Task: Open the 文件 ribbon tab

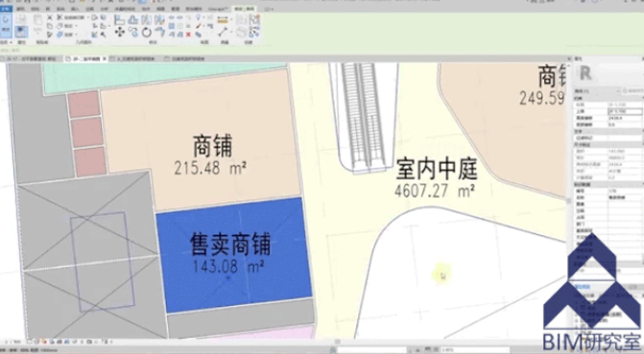Action: pos(6,9)
